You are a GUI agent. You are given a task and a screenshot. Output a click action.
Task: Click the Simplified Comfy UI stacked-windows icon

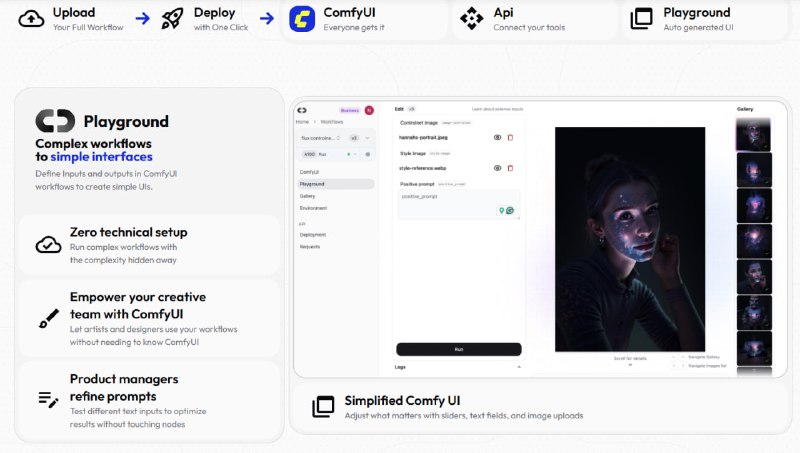click(x=323, y=407)
